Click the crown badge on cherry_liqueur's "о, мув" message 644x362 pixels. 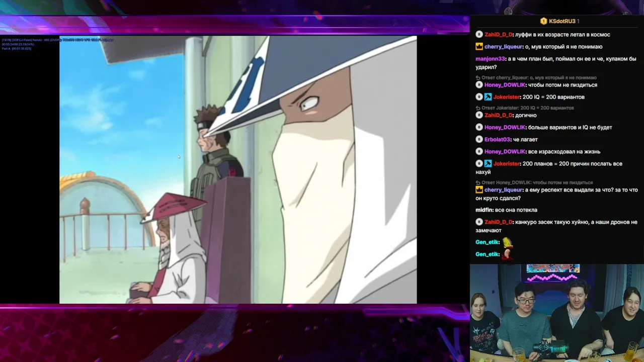click(x=479, y=47)
